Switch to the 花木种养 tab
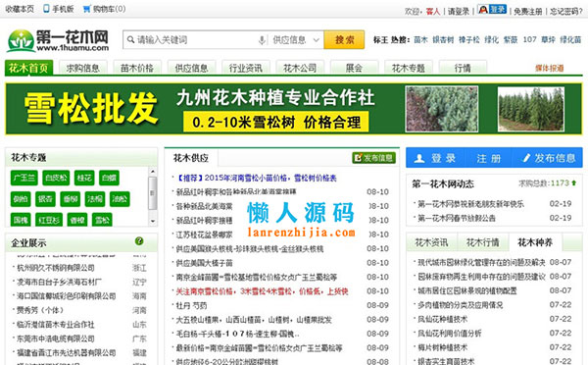The width and height of the screenshot is (588, 365). pyautogui.click(x=535, y=242)
